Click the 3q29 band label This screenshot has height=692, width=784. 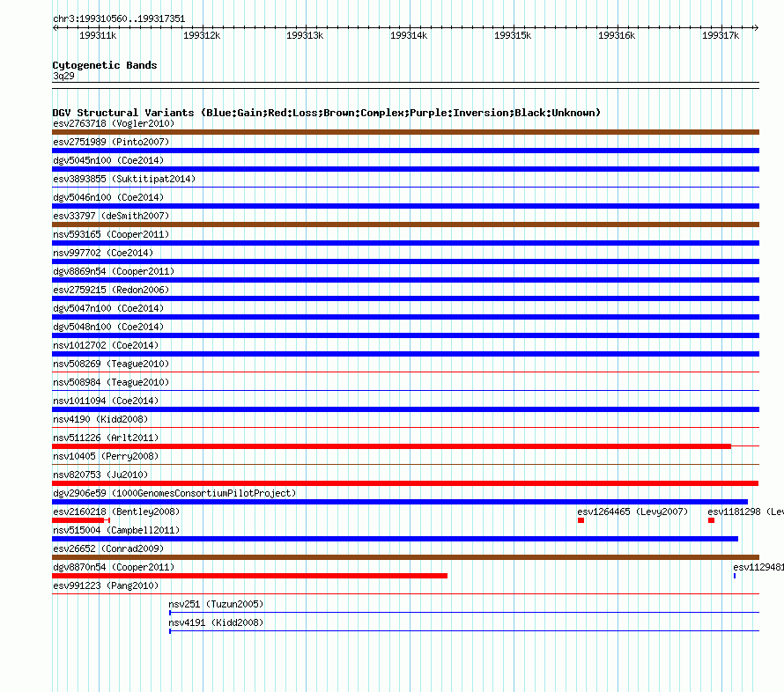(x=63, y=76)
